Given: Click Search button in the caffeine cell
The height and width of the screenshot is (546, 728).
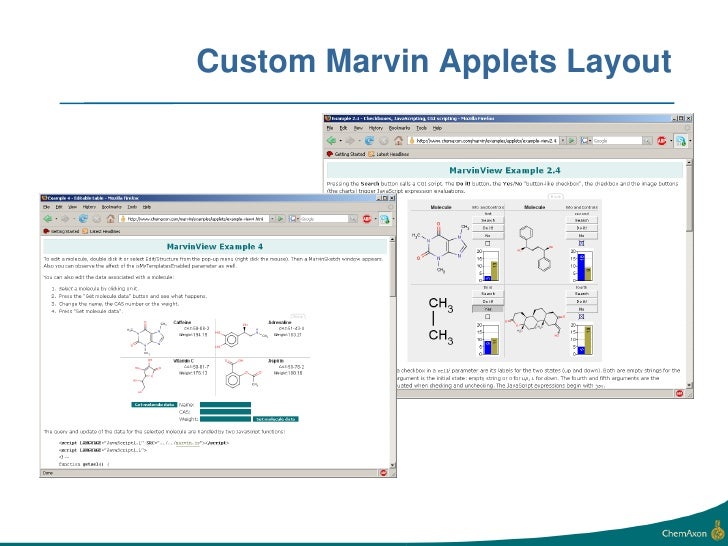Looking at the screenshot, I should click(488, 221).
